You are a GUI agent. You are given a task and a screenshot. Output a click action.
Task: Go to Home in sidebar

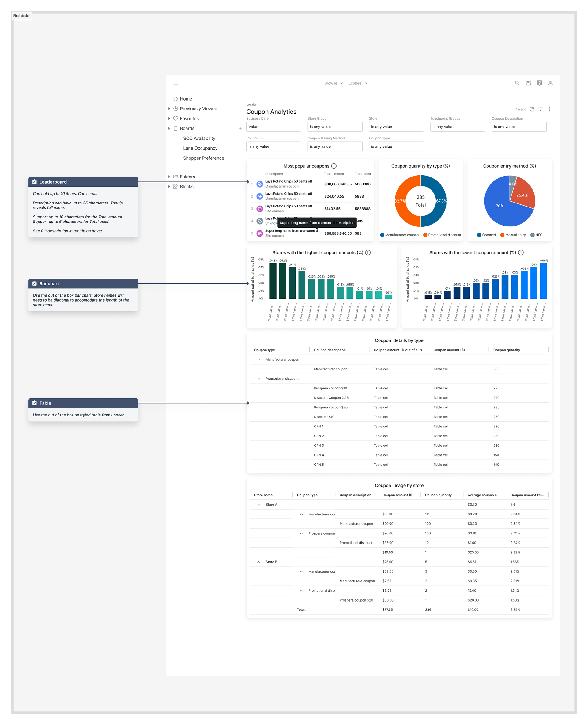tap(186, 99)
